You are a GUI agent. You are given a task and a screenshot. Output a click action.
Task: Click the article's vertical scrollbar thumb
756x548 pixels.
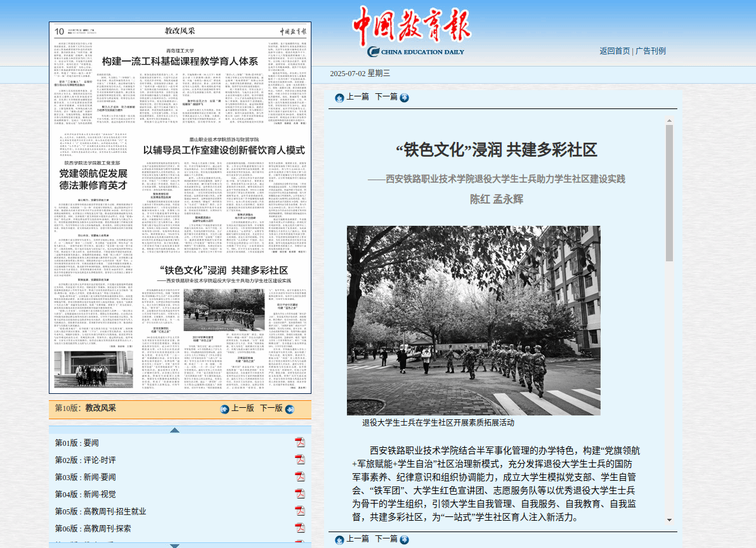(x=669, y=192)
